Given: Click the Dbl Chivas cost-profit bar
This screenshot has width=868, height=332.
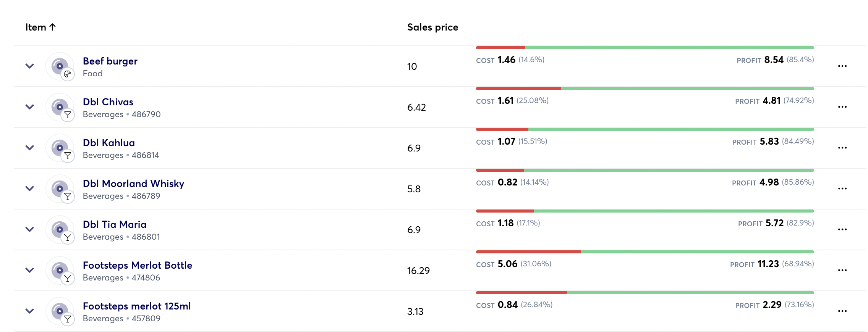Looking at the screenshot, I should click(645, 89).
